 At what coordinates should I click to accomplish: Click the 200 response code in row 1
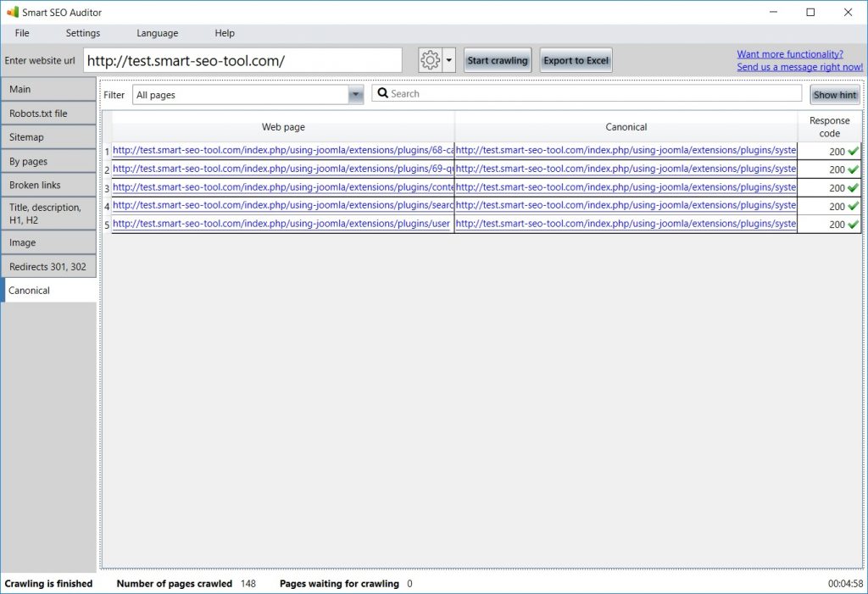coord(837,151)
